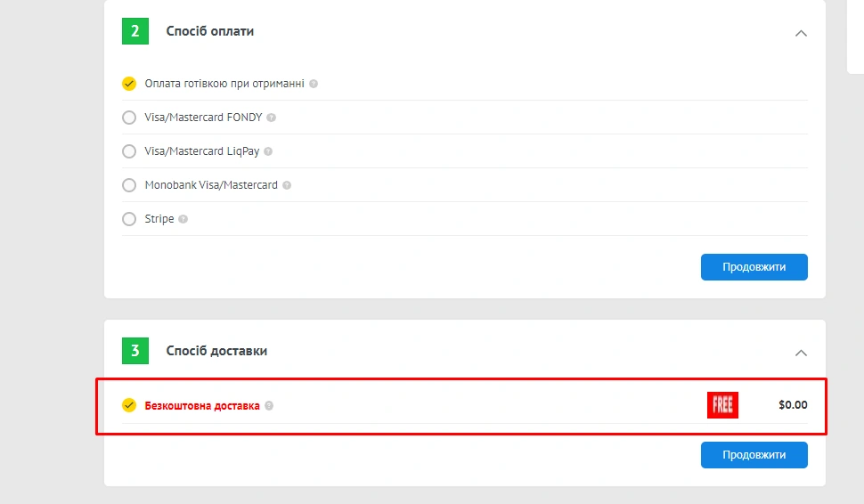Choose Monobank Visa/Mastercard payment method
The image size is (864, 504).
click(129, 185)
